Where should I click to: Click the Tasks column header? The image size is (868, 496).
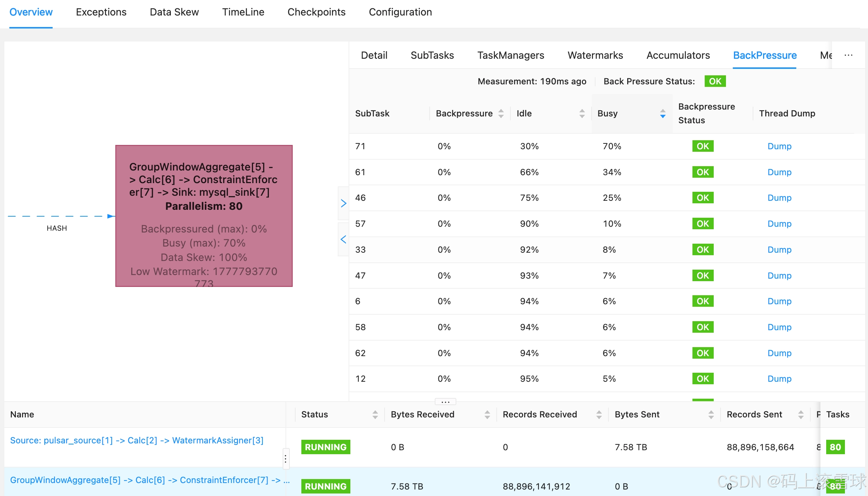(x=838, y=415)
